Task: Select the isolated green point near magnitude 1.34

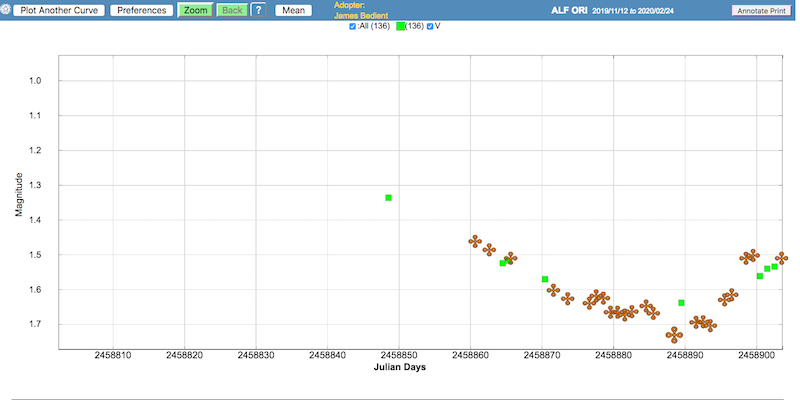Action: coord(388,198)
